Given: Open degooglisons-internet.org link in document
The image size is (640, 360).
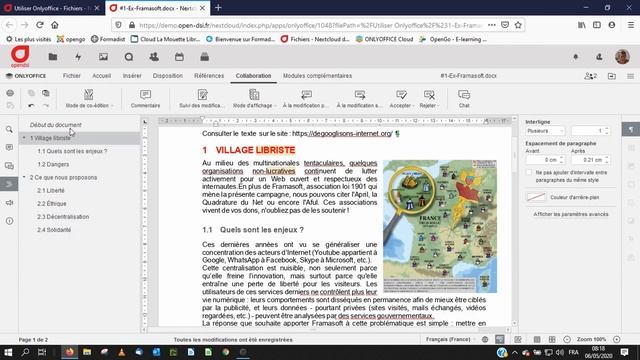Looking at the screenshot, I should click(x=342, y=133).
